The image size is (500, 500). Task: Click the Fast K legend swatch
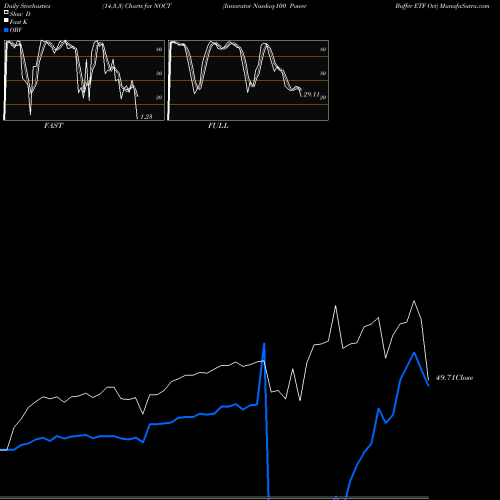pos(6,20)
